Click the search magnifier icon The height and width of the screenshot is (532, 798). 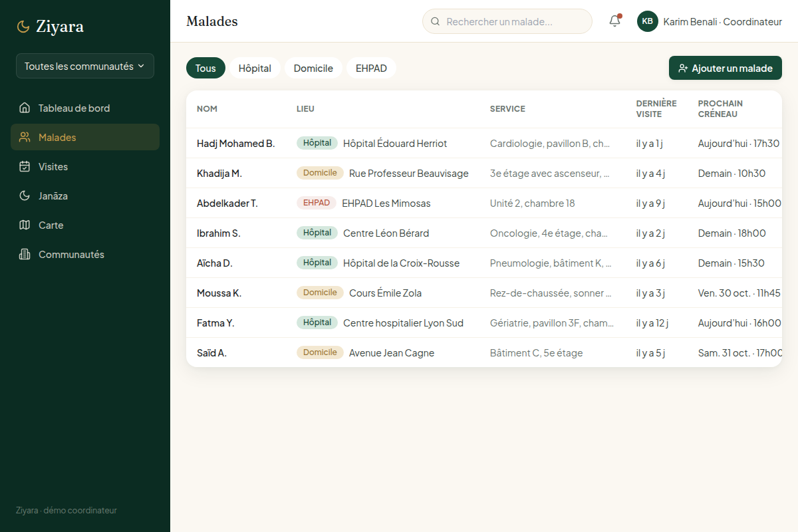tap(436, 21)
